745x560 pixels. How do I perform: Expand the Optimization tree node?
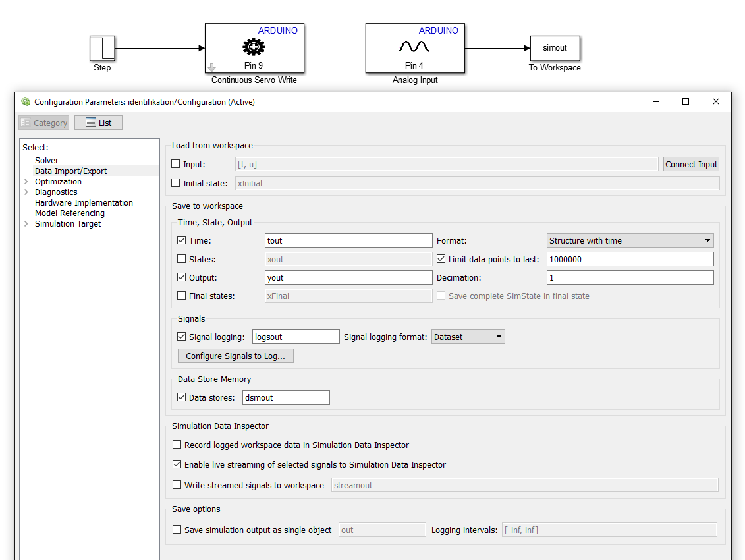tap(26, 182)
